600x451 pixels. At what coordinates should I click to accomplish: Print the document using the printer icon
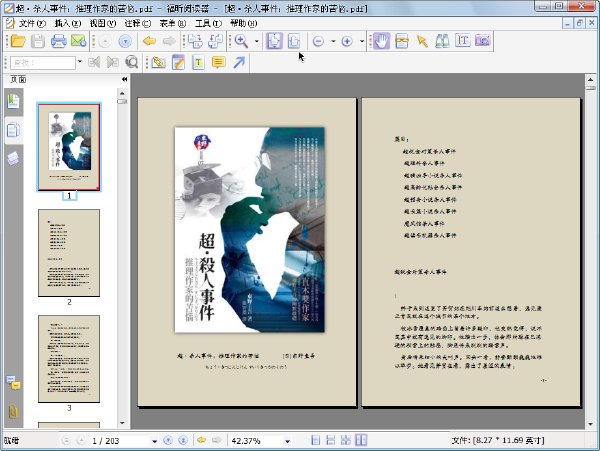click(59, 41)
